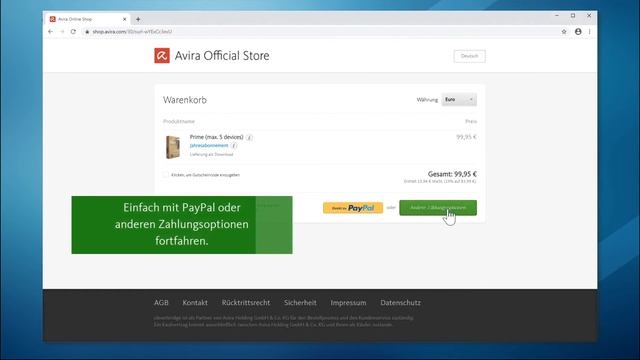Click the Avira Official Store title

[x=222, y=56]
